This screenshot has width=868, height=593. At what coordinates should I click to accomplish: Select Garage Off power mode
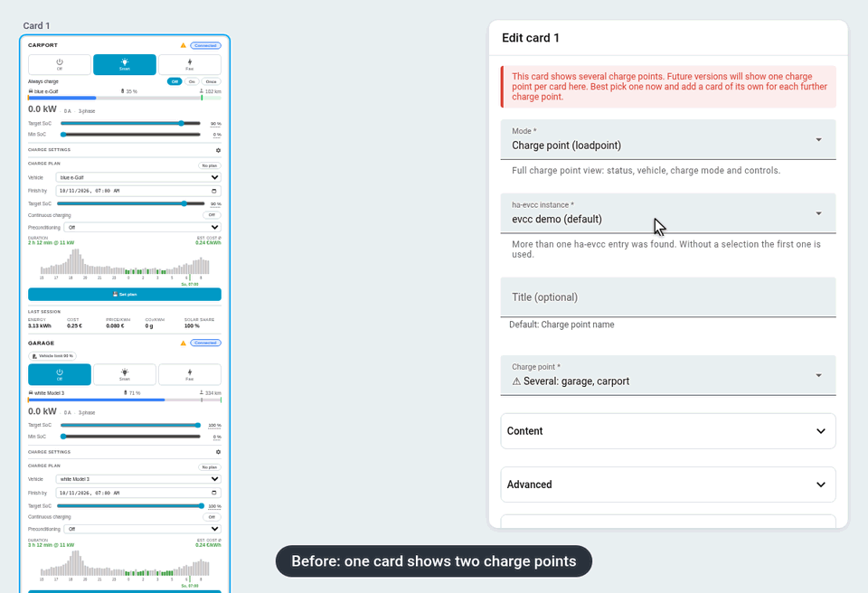60,375
